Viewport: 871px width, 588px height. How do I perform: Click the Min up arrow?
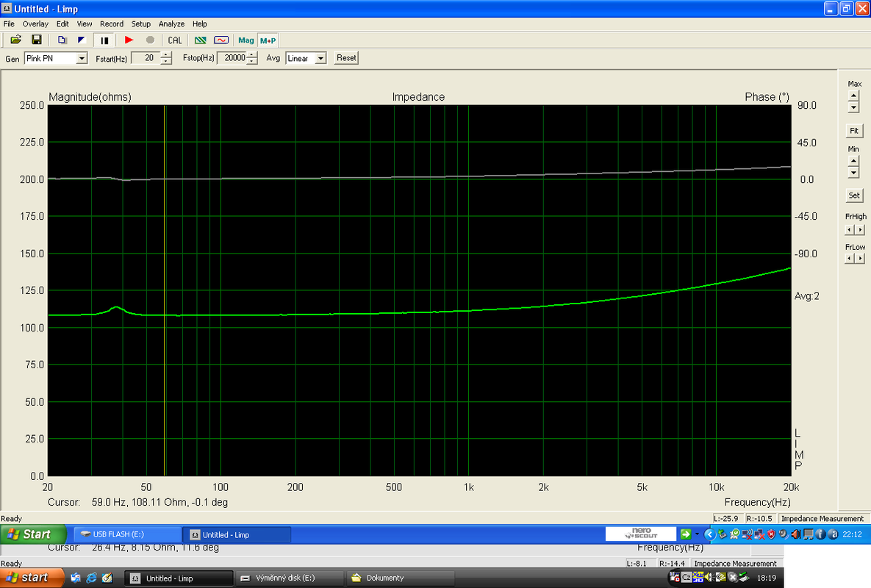tap(854, 161)
